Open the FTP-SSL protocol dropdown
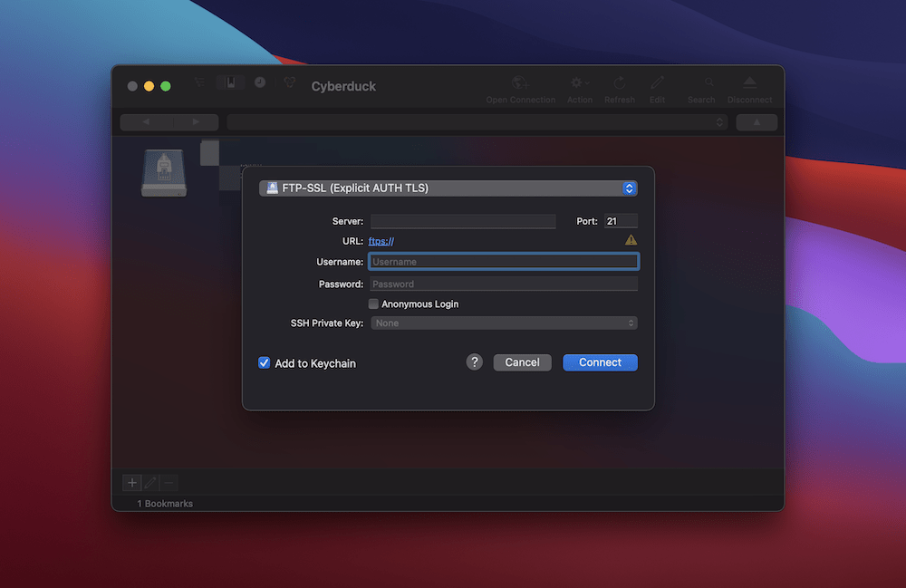 click(x=448, y=188)
